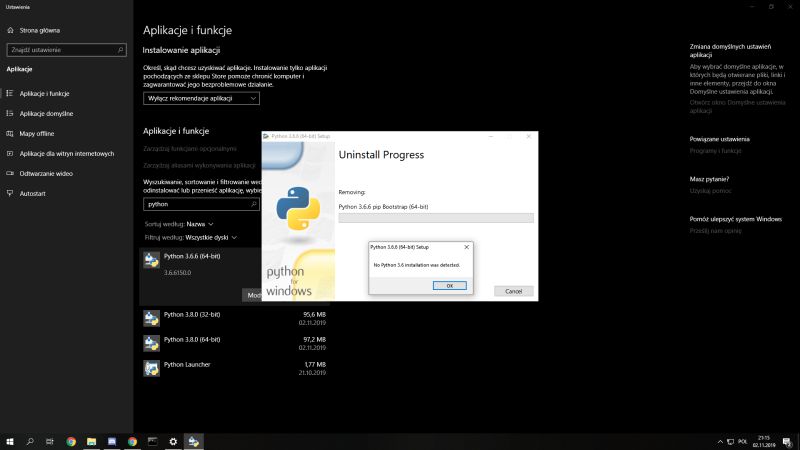Click the Uzyskaj pomoc link
The image size is (800, 450).
point(710,191)
